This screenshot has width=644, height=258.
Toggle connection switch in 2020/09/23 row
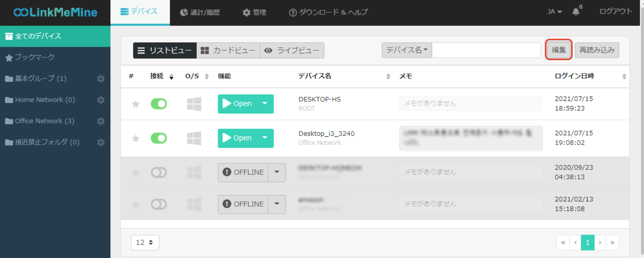(159, 173)
